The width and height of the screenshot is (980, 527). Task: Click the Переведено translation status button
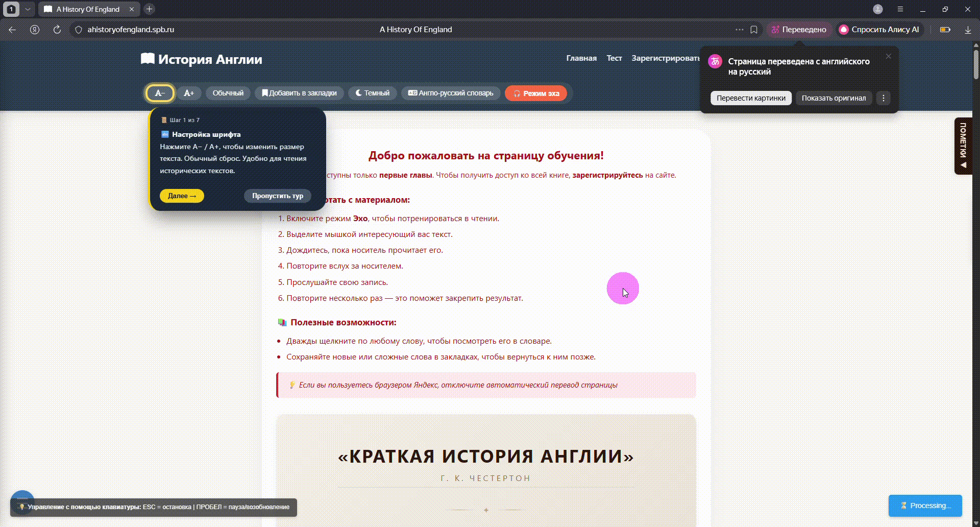(x=799, y=30)
